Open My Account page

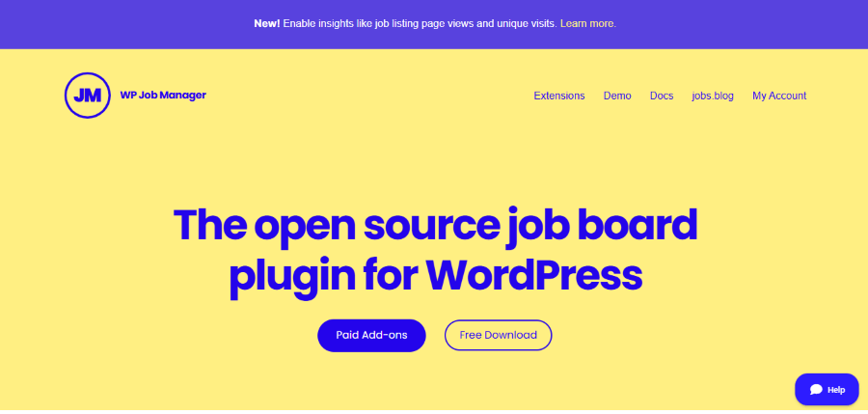(779, 96)
